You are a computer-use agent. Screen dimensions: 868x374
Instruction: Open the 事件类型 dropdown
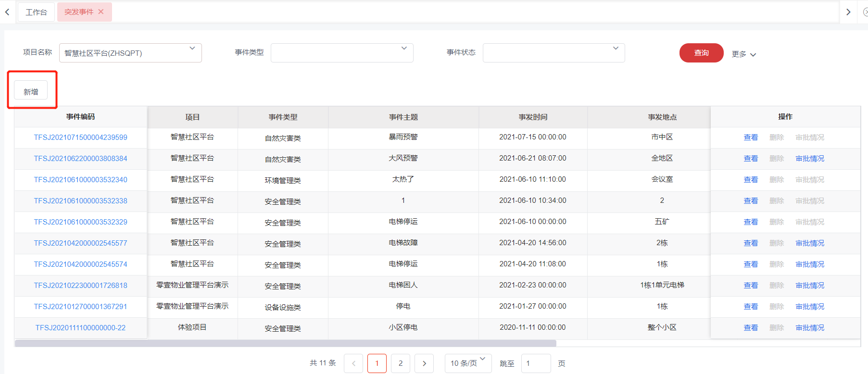coord(342,53)
